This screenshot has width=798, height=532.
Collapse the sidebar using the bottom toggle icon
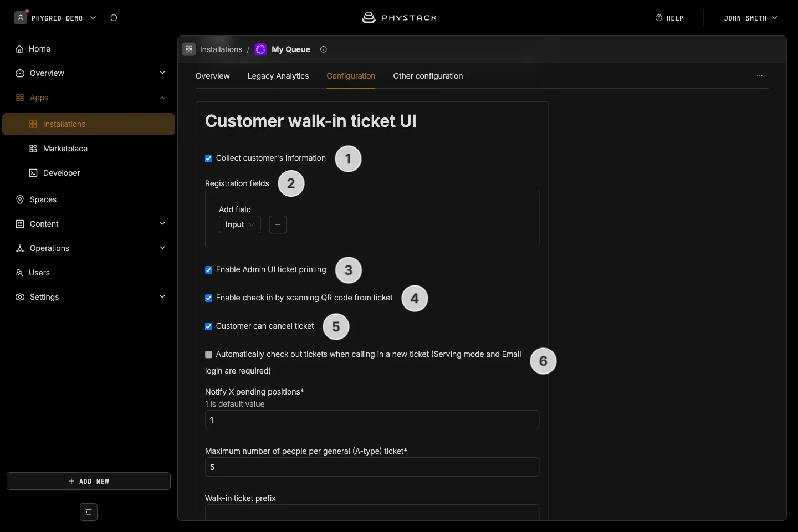[89, 512]
